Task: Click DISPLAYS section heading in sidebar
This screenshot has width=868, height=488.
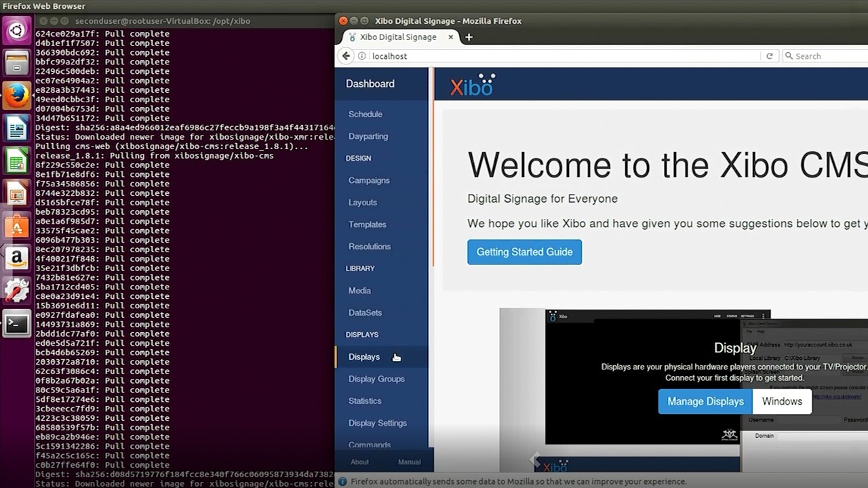Action: 362,335
